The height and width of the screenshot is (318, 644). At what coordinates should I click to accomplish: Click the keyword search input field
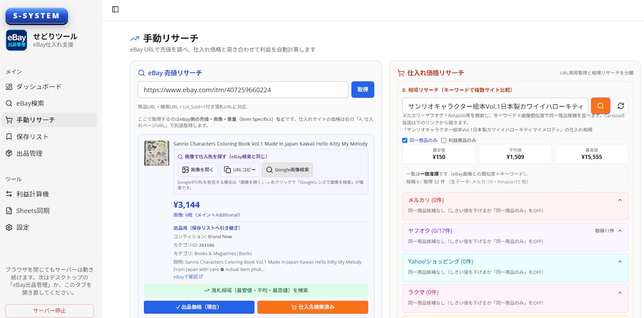495,105
